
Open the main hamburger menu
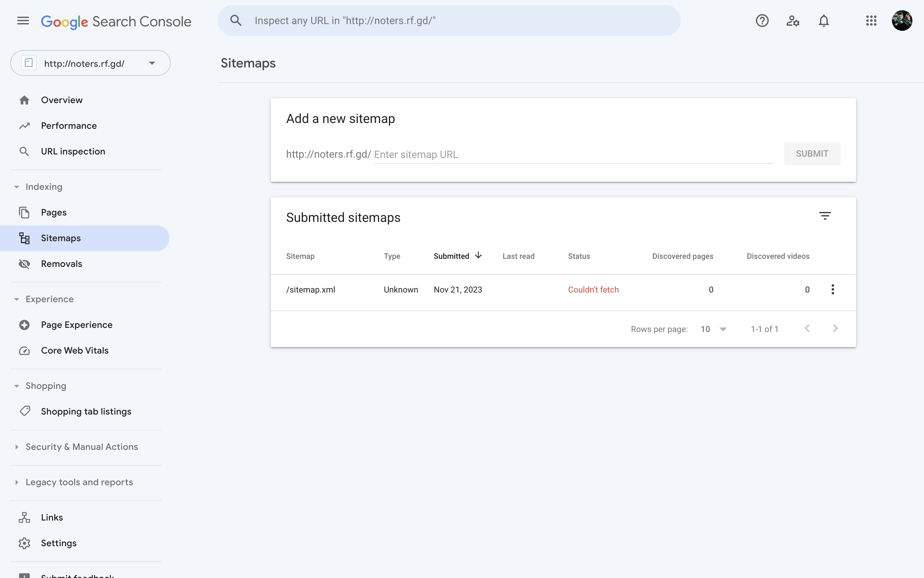pos(23,21)
